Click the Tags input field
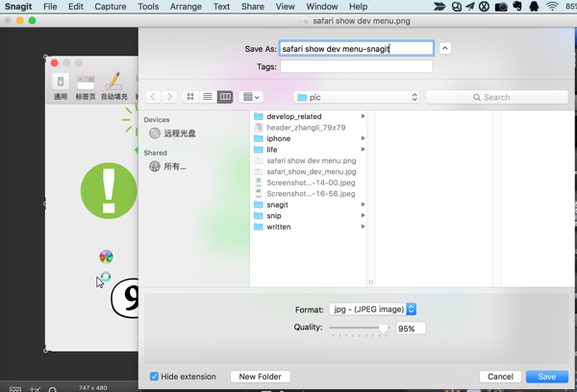Image resolution: width=577 pixels, height=392 pixels. (356, 66)
